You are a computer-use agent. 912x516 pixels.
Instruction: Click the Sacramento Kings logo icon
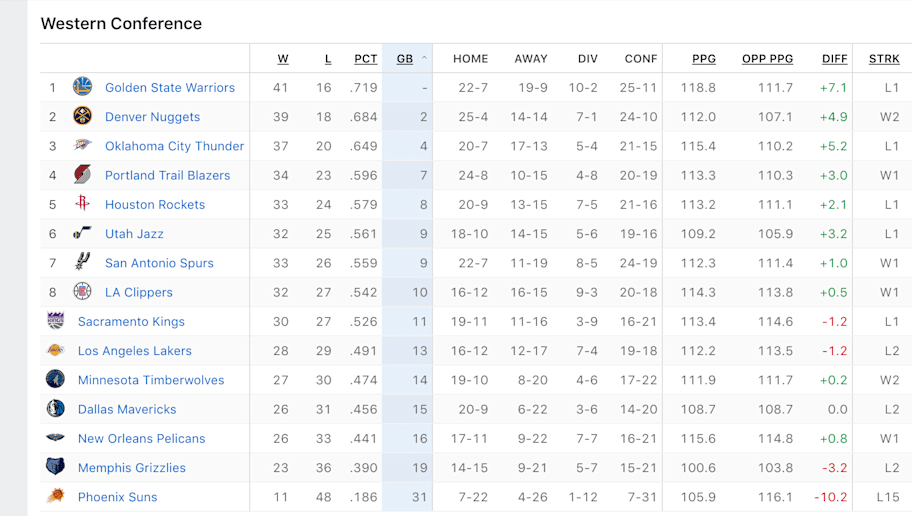(56, 321)
